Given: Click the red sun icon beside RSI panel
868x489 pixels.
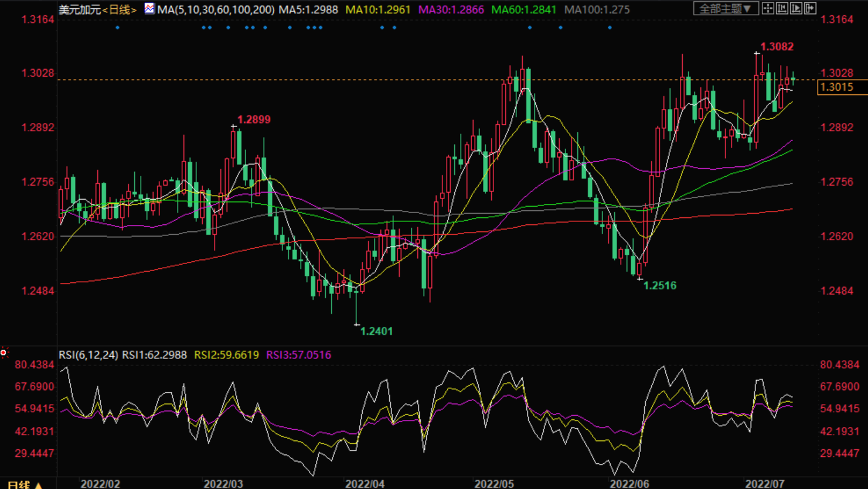Looking at the screenshot, I should coord(4,353).
